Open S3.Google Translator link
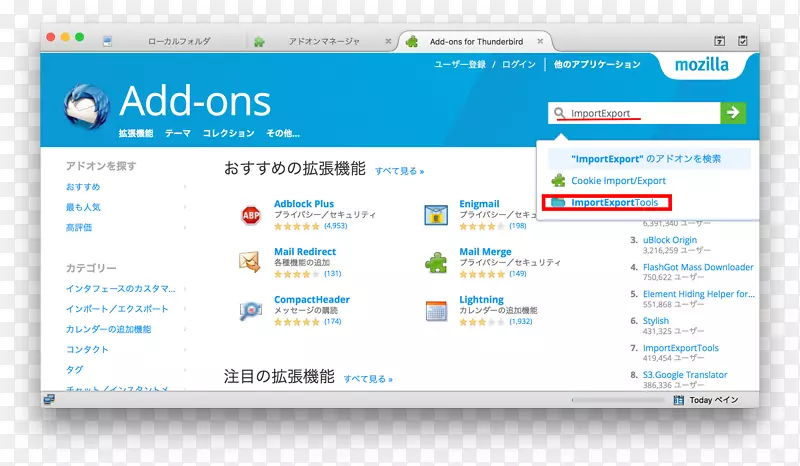This screenshot has width=800, height=466. (x=685, y=375)
